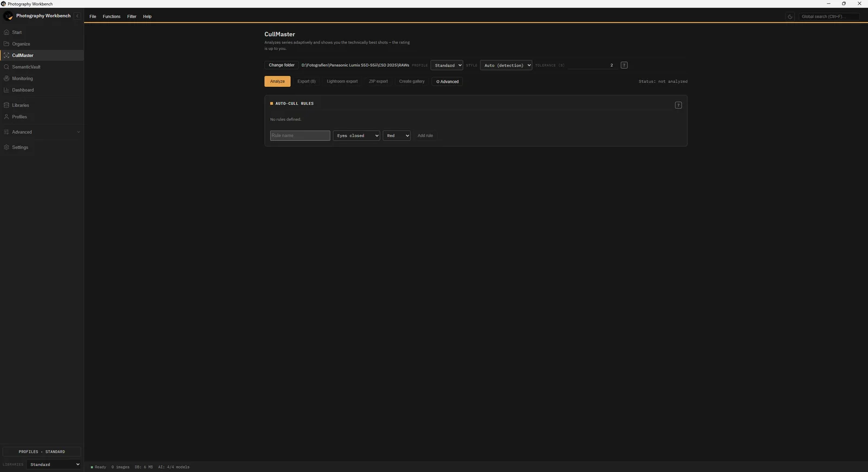Click 'AI: 4/4 models' in status bar
The height and width of the screenshot is (472, 868).
click(x=174, y=467)
